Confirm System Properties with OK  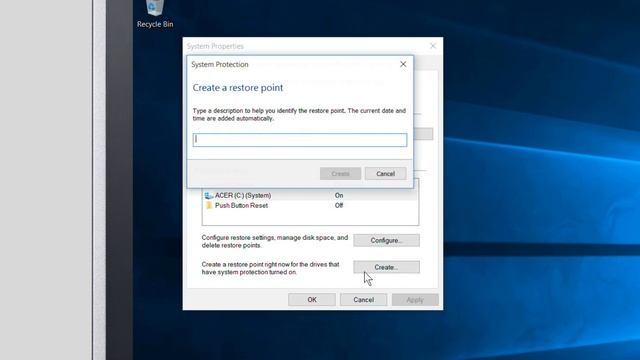click(x=312, y=300)
